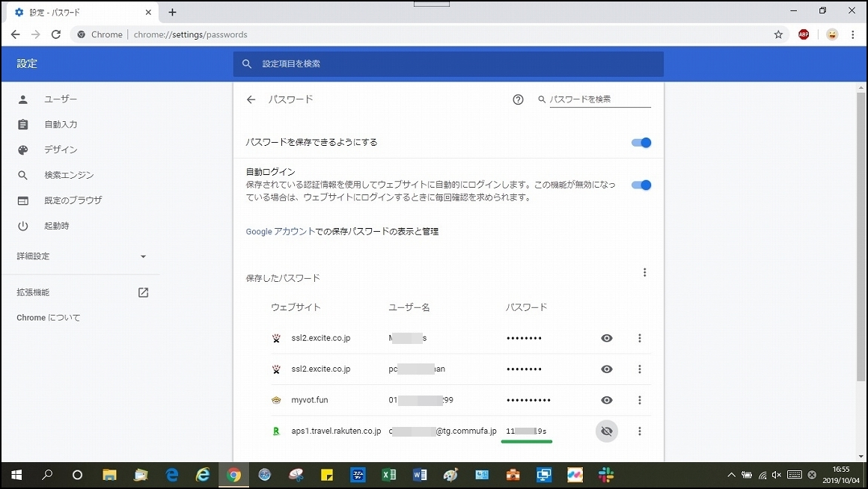Screen dimensions: 868x489
Task: Click the パスワードを検索 field
Action: coord(600,99)
